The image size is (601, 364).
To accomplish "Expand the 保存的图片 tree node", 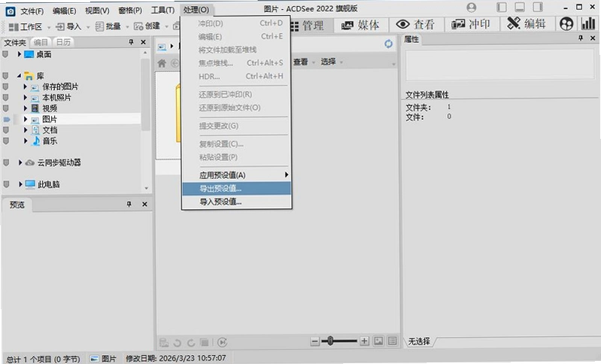I will [26, 87].
